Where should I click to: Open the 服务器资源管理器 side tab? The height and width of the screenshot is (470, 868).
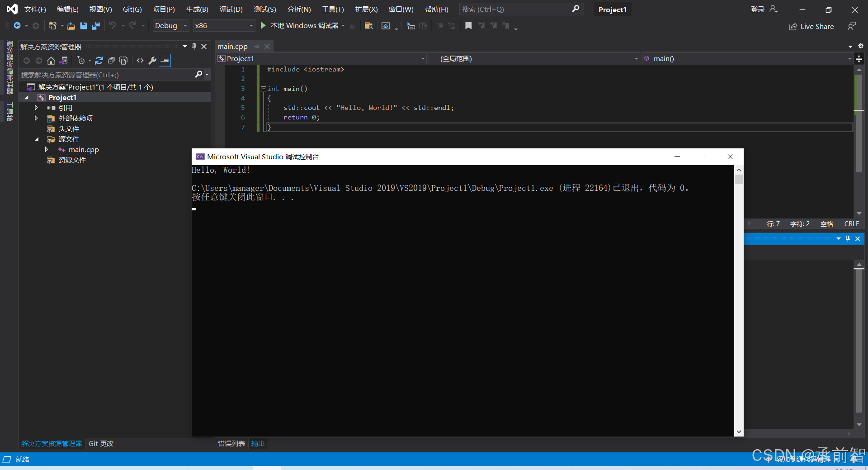click(9, 67)
